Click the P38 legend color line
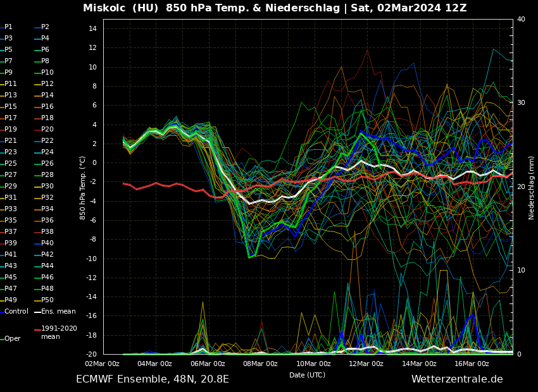The height and width of the screenshot is (392, 538). click(x=37, y=232)
